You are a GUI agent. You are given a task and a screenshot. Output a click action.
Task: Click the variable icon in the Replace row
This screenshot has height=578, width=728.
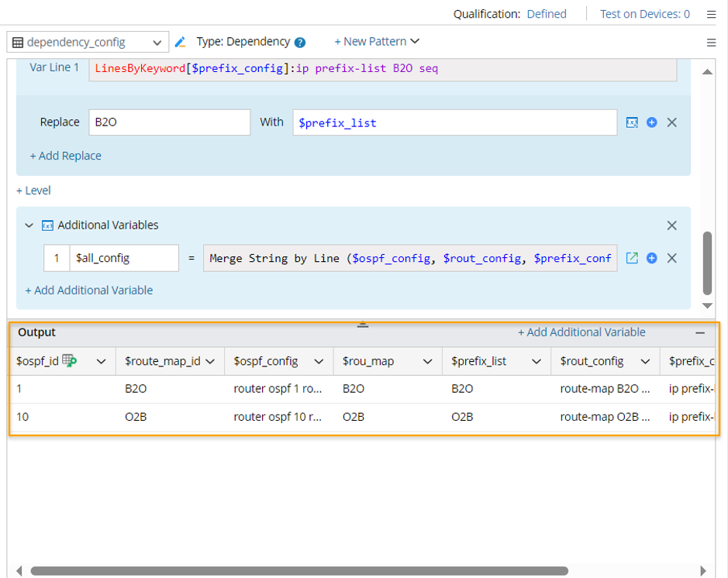[x=632, y=122]
